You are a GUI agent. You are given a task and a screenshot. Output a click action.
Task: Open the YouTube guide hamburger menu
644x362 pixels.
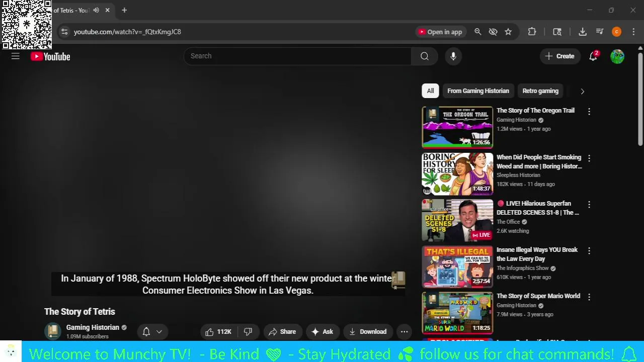coord(16,56)
